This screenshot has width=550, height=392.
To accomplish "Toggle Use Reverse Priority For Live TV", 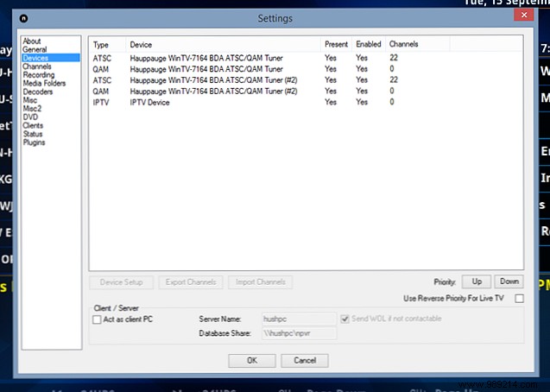I will [x=519, y=299].
